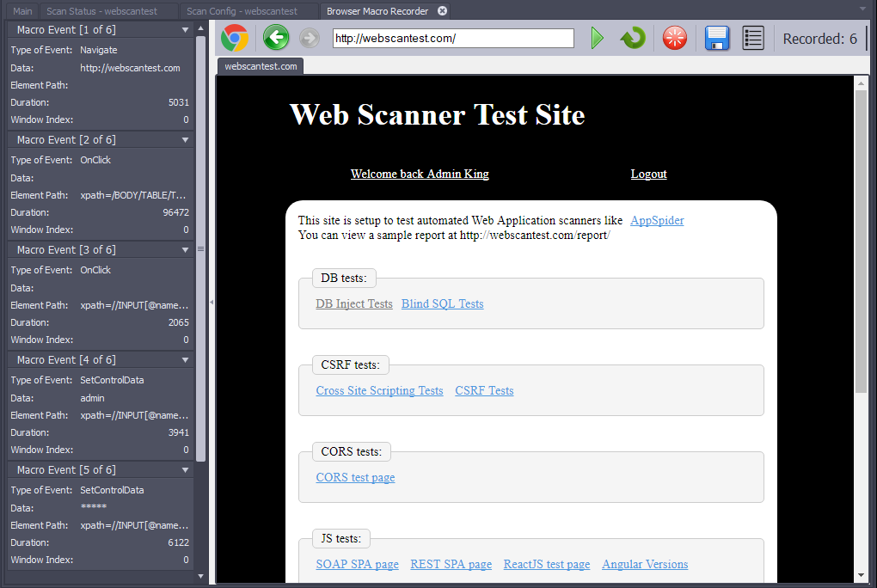This screenshot has height=588, width=877.
Task: Select xpath=/BODY/TABLE/T... element path
Action: coord(132,195)
